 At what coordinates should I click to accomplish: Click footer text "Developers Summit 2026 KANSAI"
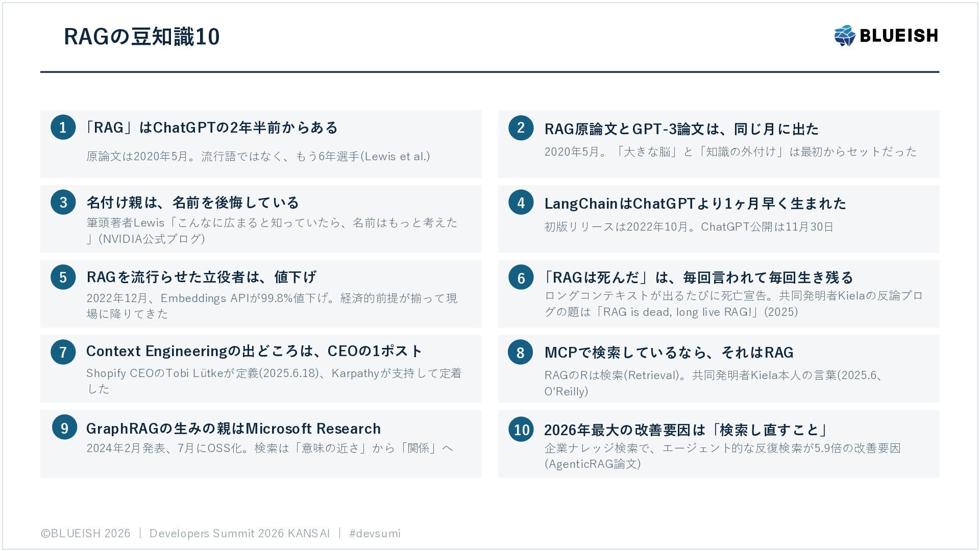coord(239,533)
